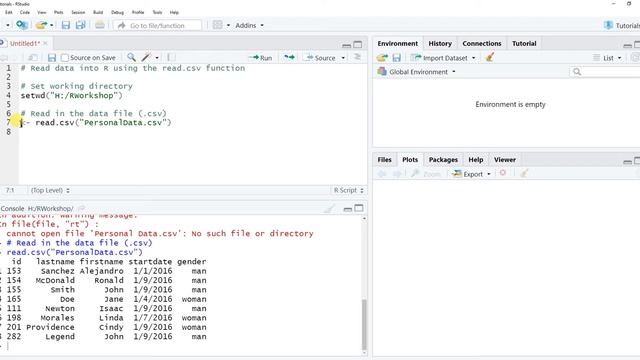
Task: Select the Untitled1 script tab
Action: [24, 43]
